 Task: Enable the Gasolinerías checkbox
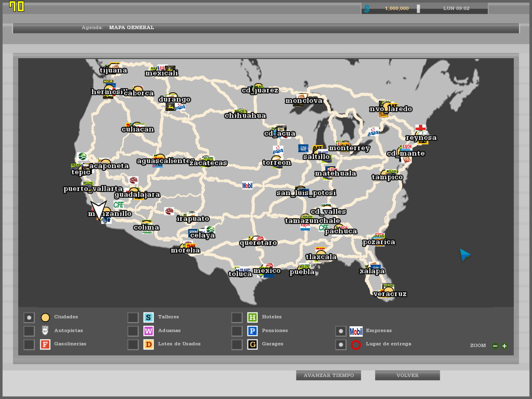coord(29,345)
